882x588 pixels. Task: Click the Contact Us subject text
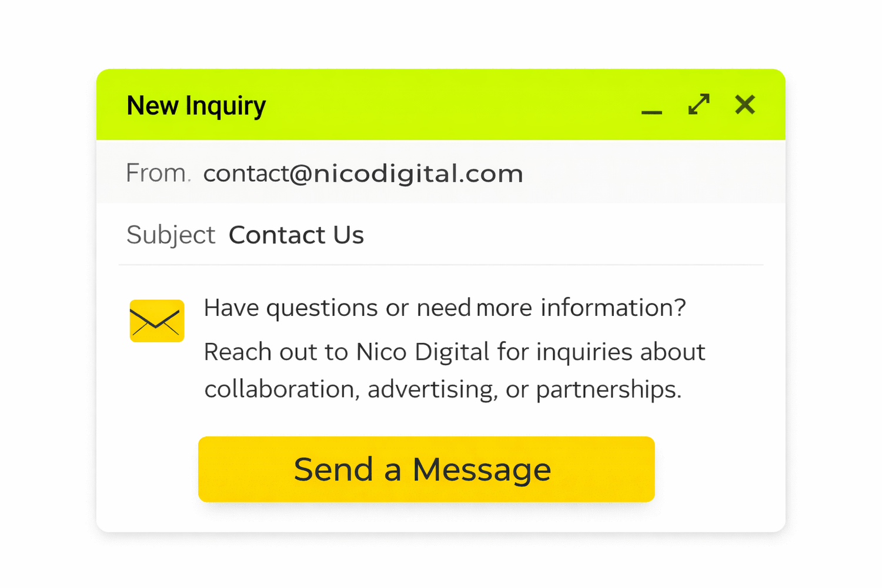pyautogui.click(x=296, y=235)
